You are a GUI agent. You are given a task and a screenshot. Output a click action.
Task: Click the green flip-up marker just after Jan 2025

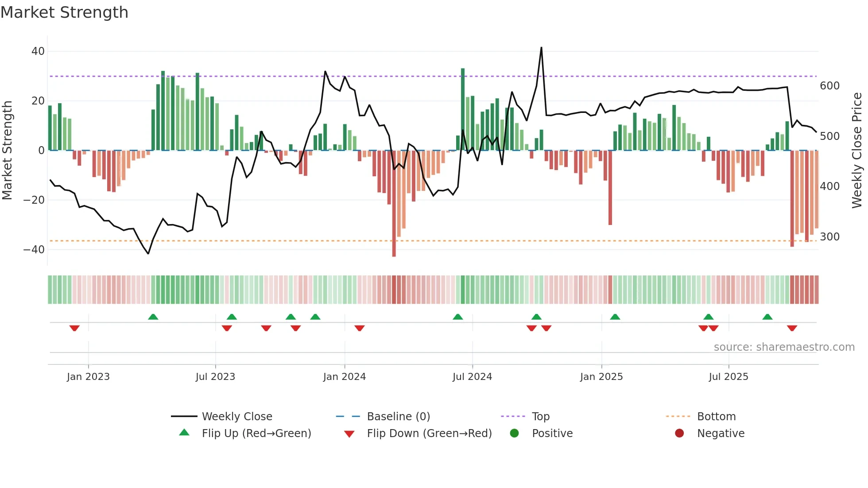615,317
